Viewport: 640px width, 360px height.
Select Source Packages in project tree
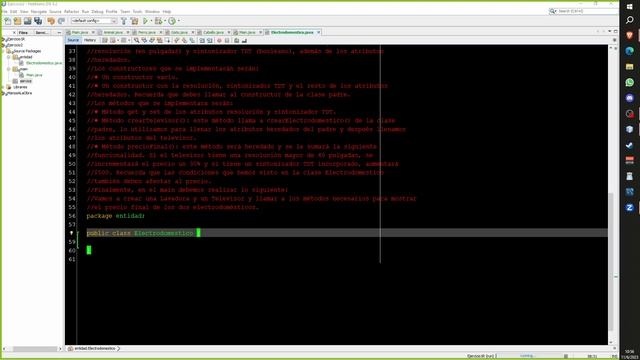[27, 51]
